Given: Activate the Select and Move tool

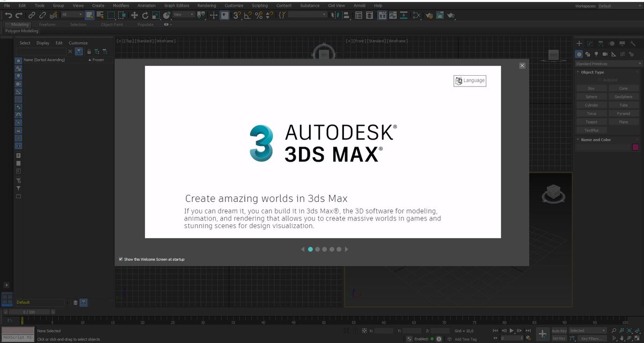Looking at the screenshot, I should point(135,16).
